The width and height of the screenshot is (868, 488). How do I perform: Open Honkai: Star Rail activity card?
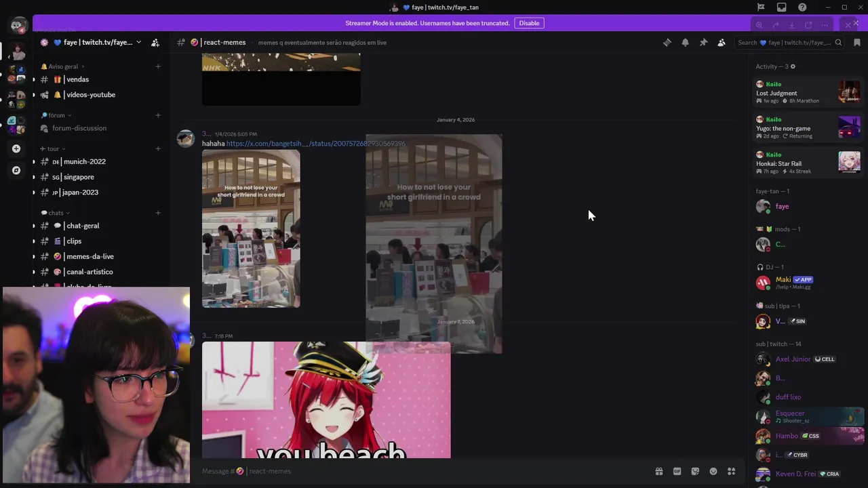pyautogui.click(x=808, y=163)
